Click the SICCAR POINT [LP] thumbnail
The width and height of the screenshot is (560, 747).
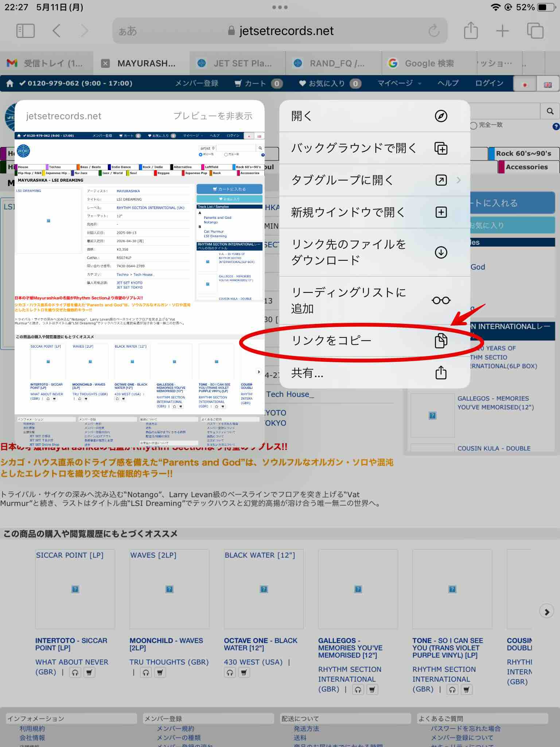(x=75, y=589)
